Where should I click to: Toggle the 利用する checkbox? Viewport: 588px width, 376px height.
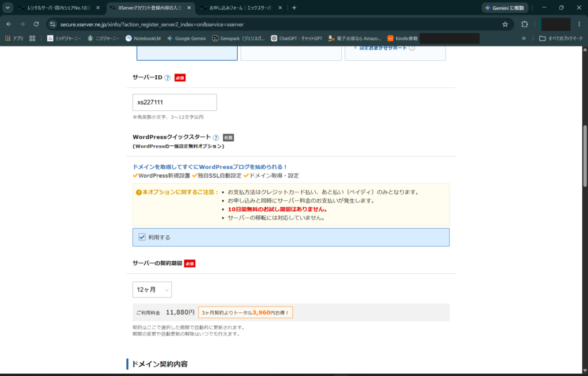[x=142, y=237]
